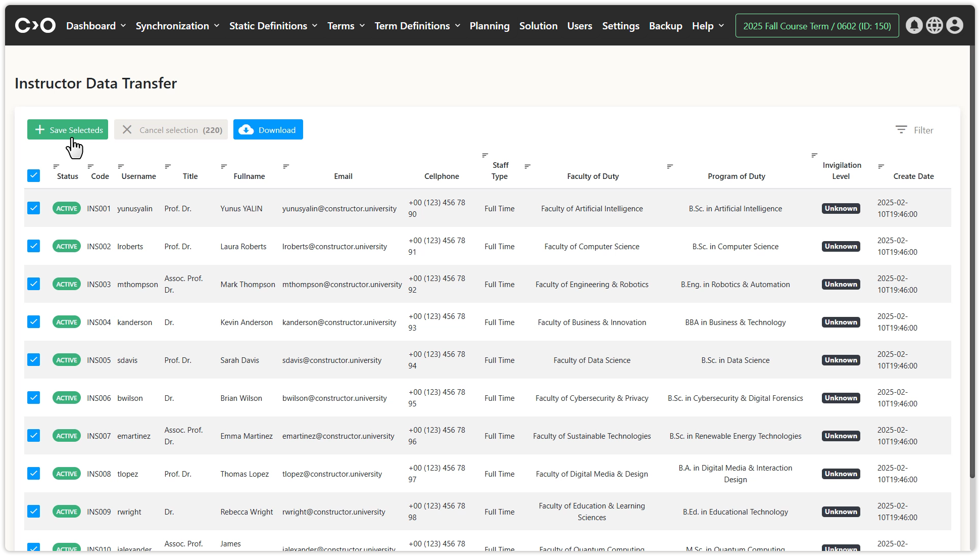
Task: Click the Filter lines icon
Action: (x=901, y=130)
